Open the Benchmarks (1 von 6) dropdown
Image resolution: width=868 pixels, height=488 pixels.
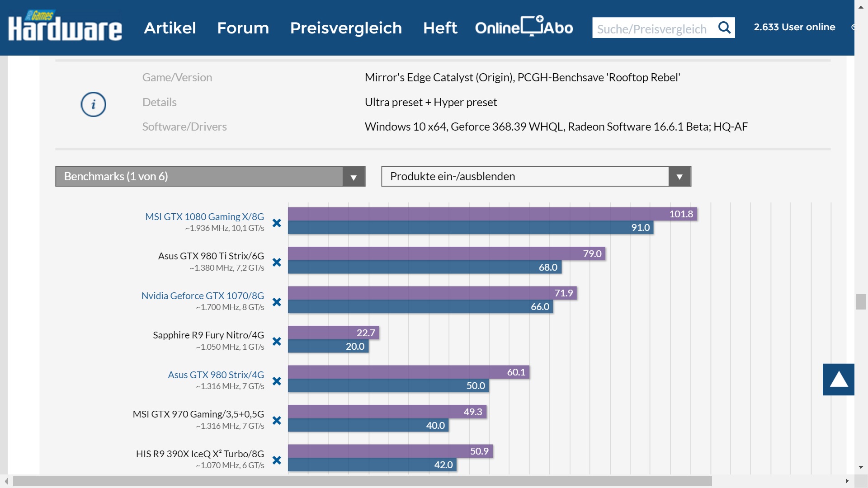(x=210, y=176)
